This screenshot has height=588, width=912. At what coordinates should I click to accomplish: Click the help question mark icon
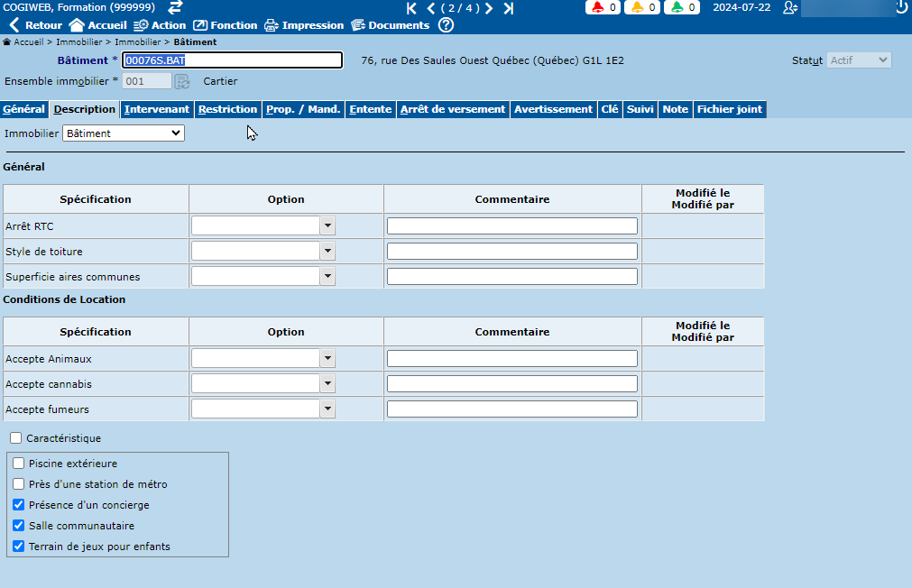tap(446, 25)
